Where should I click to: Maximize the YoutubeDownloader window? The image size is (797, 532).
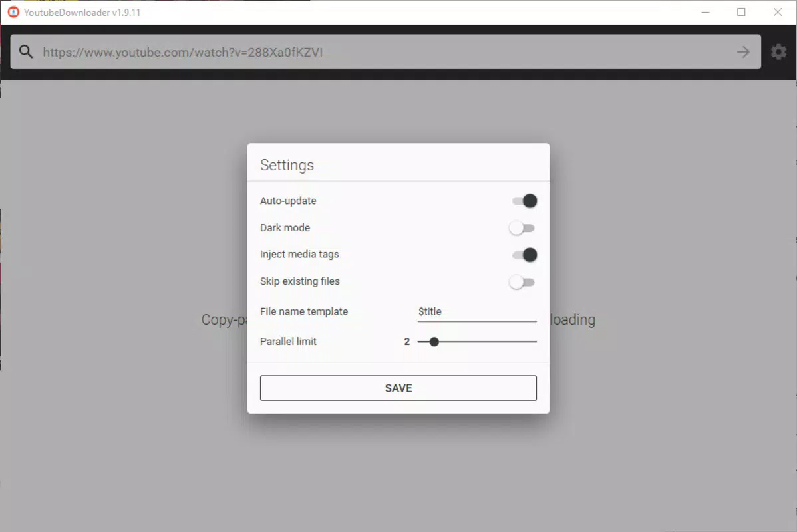741,12
